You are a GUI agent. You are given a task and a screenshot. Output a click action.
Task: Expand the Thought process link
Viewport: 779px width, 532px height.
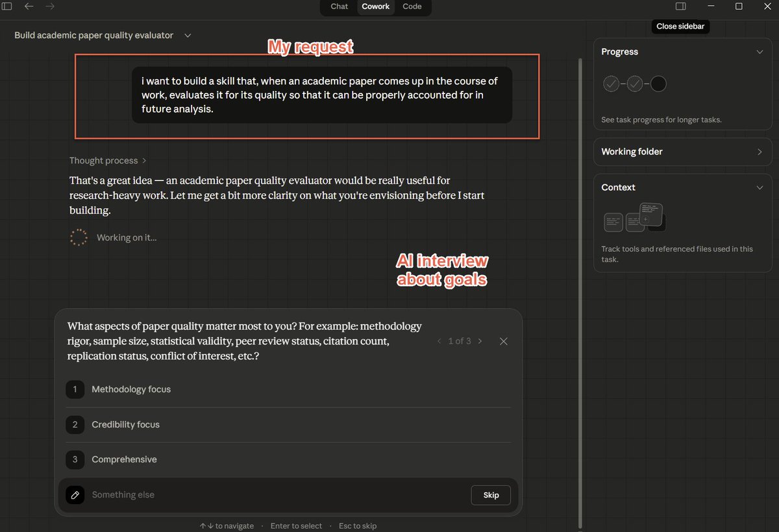coord(108,160)
